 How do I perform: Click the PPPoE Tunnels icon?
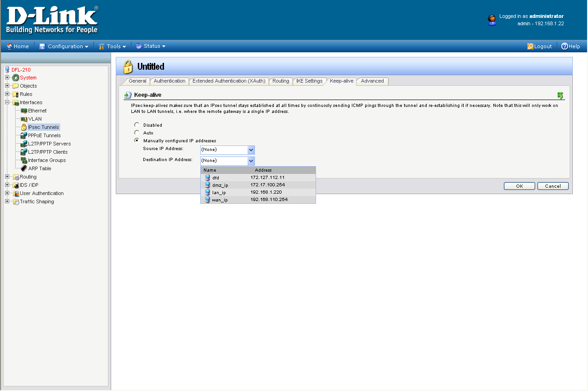pyautogui.click(x=24, y=136)
